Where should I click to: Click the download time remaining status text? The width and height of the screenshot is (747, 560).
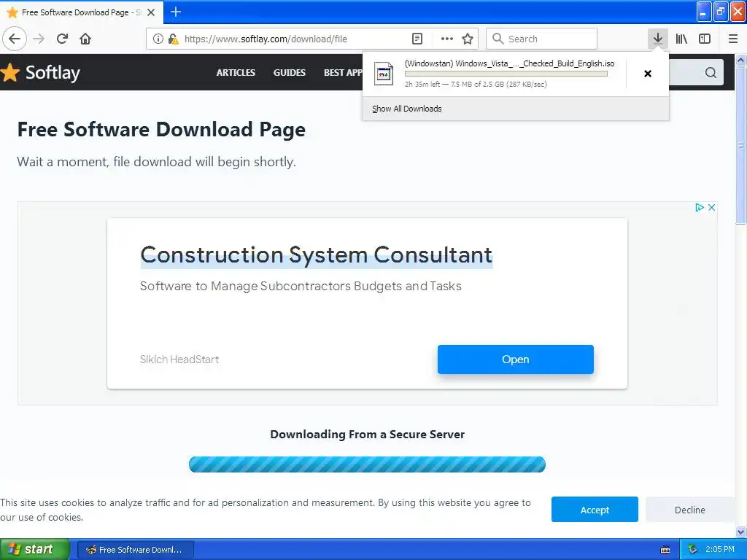[x=476, y=85]
